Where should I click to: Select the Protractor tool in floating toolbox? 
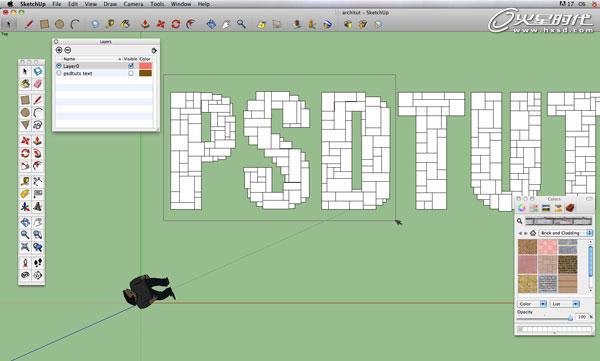(x=25, y=194)
